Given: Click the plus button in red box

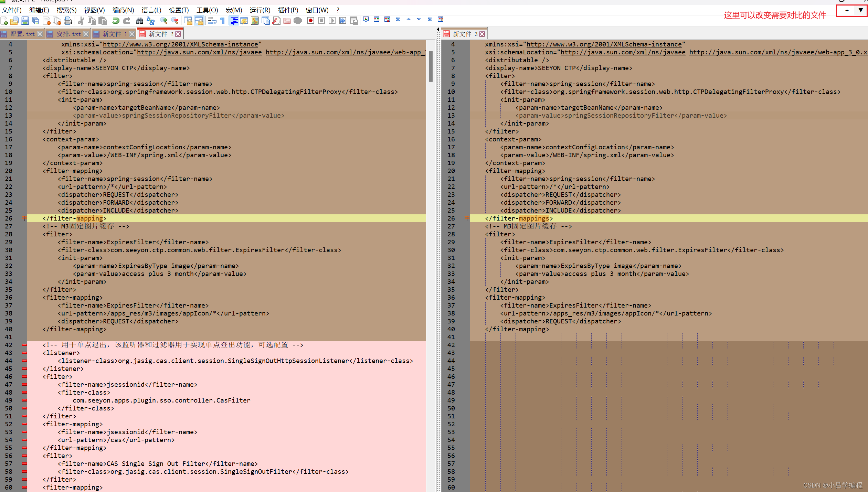Looking at the screenshot, I should [x=847, y=10].
